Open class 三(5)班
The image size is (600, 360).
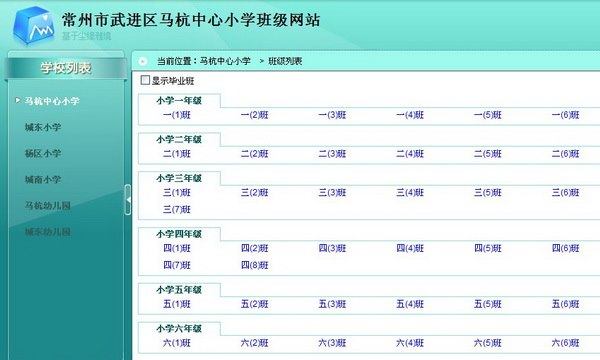488,193
